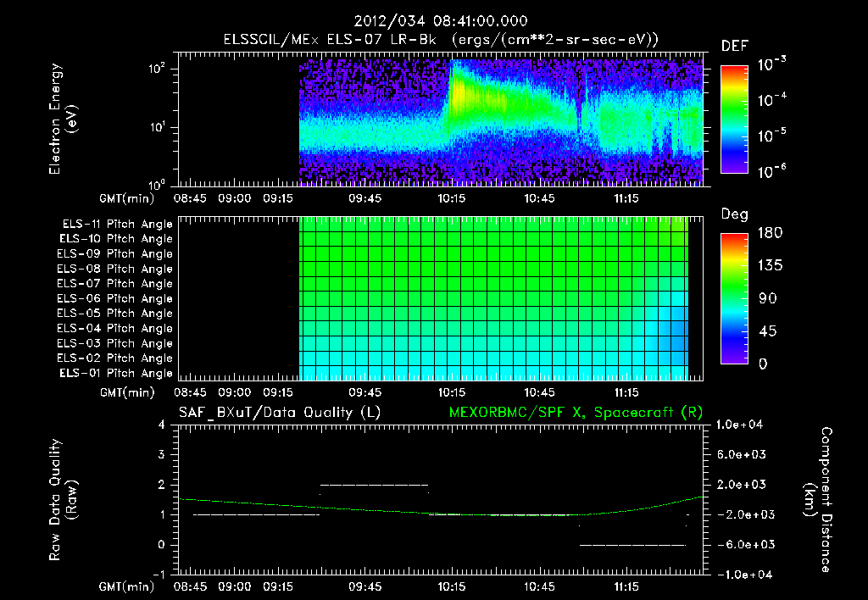Click the pitch angle grid plot
Viewport: 868px width, 600px height.
pos(441,298)
